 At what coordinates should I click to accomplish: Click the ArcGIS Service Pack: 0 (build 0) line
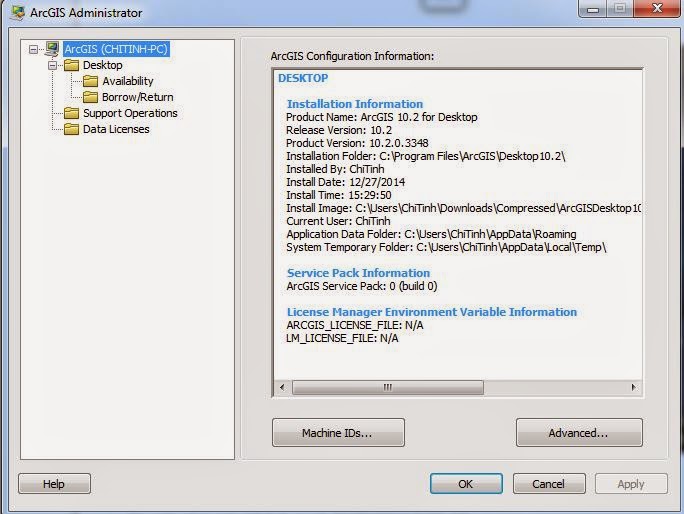click(362, 286)
